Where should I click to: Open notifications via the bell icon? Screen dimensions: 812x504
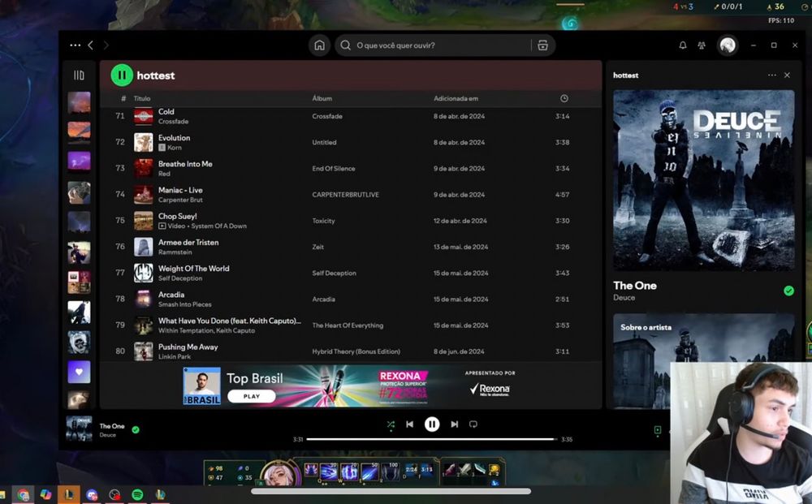683,45
